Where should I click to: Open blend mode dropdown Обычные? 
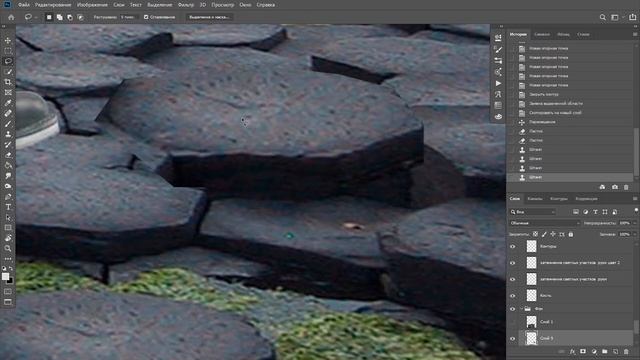[x=545, y=223]
